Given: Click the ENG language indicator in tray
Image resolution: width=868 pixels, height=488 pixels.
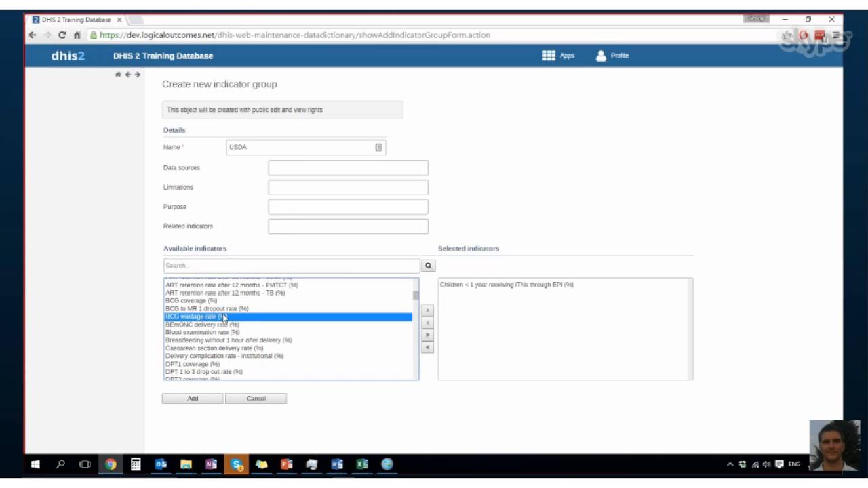Looking at the screenshot, I should [x=794, y=464].
